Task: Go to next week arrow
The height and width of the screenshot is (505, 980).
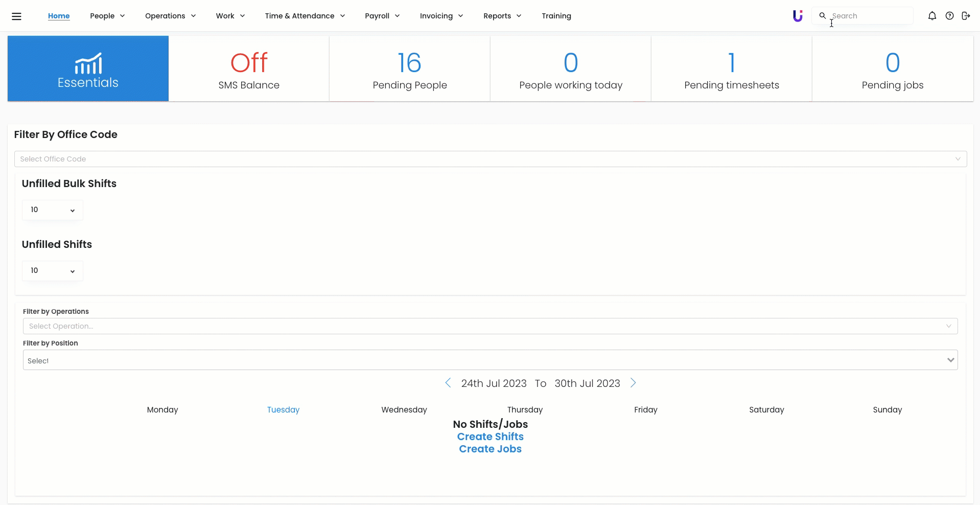Action: [633, 383]
